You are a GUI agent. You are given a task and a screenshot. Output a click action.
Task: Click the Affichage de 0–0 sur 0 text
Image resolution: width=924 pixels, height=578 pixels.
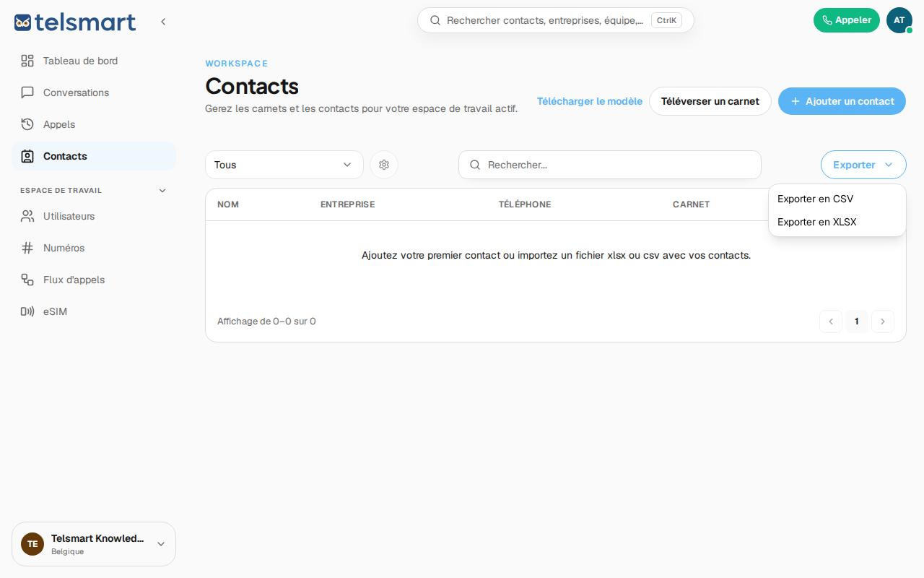click(x=266, y=322)
